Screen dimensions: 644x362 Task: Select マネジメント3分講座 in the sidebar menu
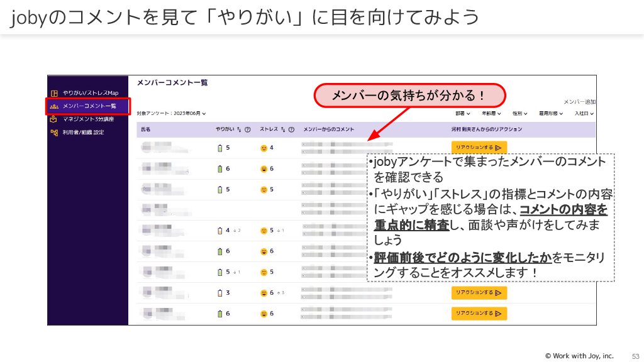click(88, 119)
